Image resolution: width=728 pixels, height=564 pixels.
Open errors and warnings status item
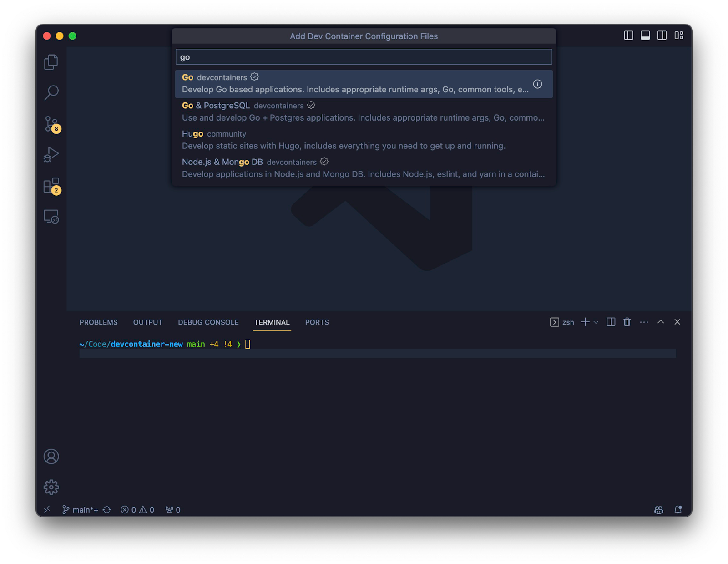point(137,510)
